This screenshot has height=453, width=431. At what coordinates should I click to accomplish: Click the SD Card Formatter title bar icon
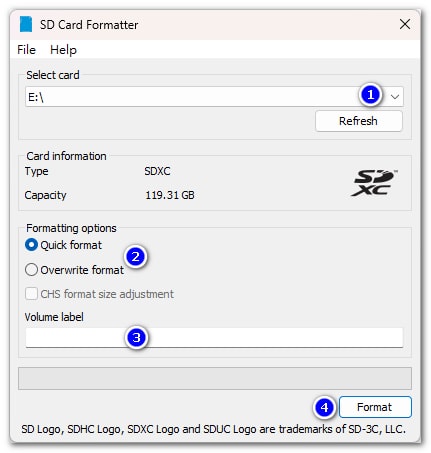point(26,24)
